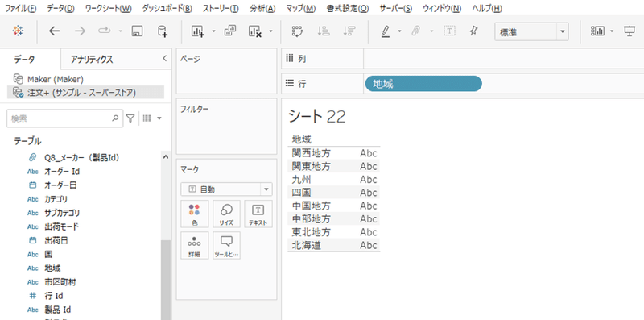Click the テキスト marks card button
Viewport: 644px width, 320px height.
258,214
